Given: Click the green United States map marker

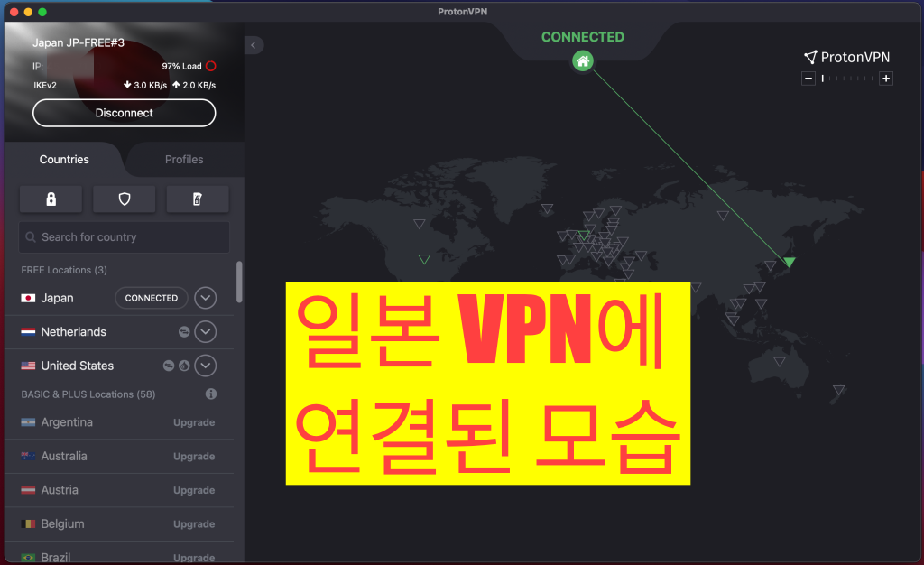Looking at the screenshot, I should pos(424,259).
